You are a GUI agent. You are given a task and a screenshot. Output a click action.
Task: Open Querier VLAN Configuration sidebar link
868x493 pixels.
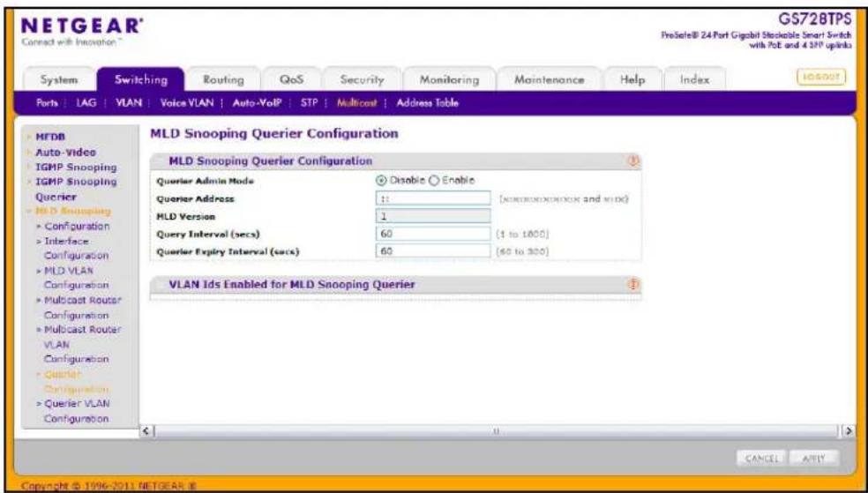pyautogui.click(x=77, y=411)
